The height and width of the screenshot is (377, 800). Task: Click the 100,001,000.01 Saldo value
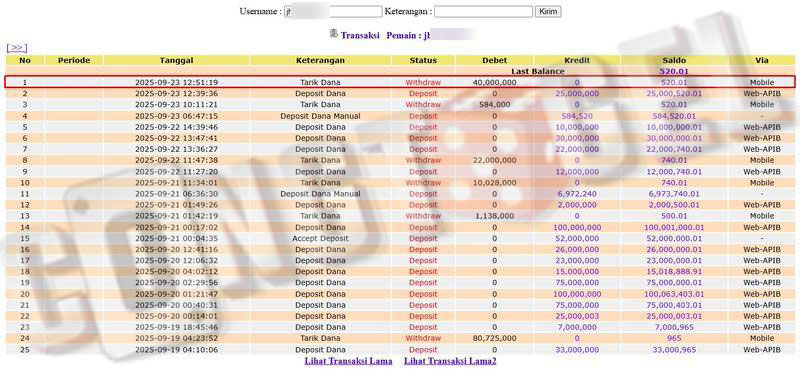pos(674,228)
